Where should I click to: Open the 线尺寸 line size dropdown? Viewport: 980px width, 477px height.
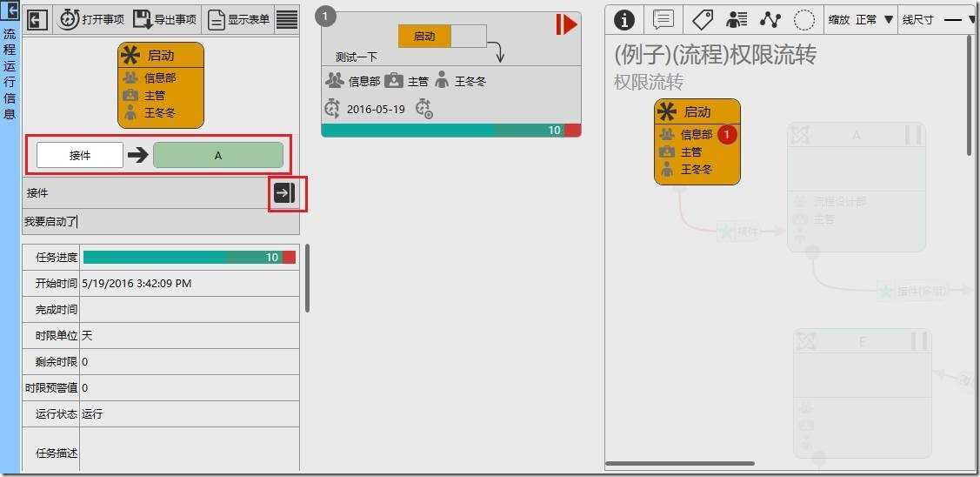[x=937, y=20]
